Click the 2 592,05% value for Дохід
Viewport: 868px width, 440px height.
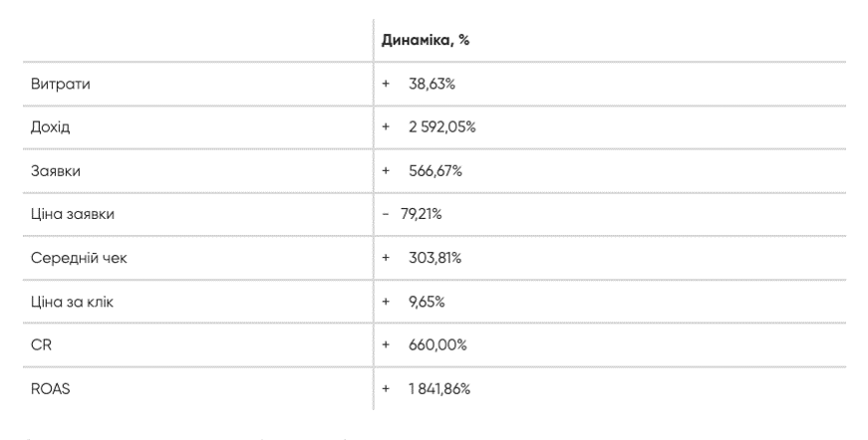pyautogui.click(x=442, y=127)
